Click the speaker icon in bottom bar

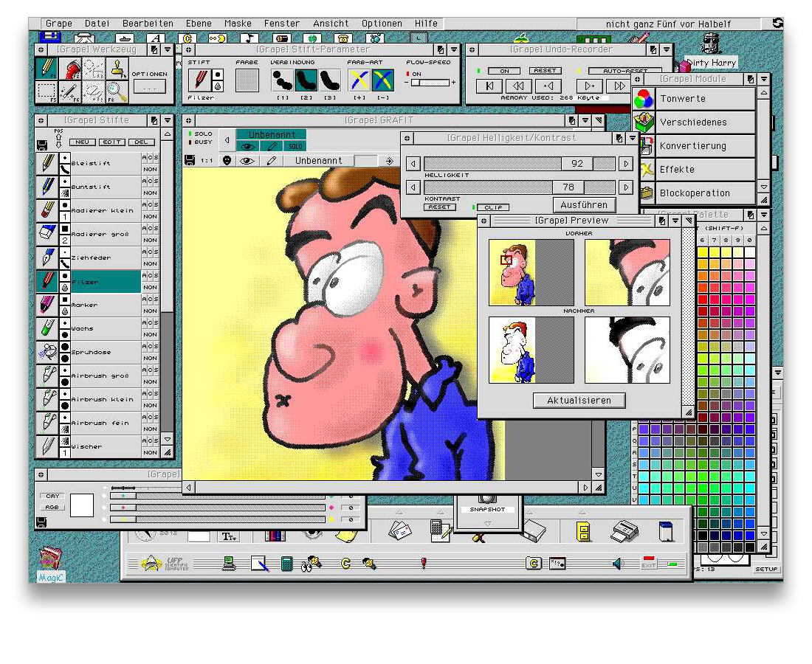pyautogui.click(x=618, y=564)
